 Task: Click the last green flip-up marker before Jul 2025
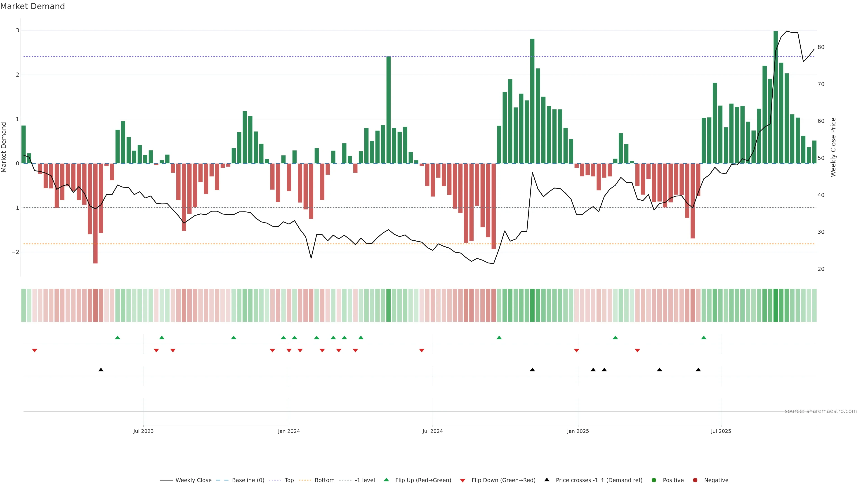point(704,338)
